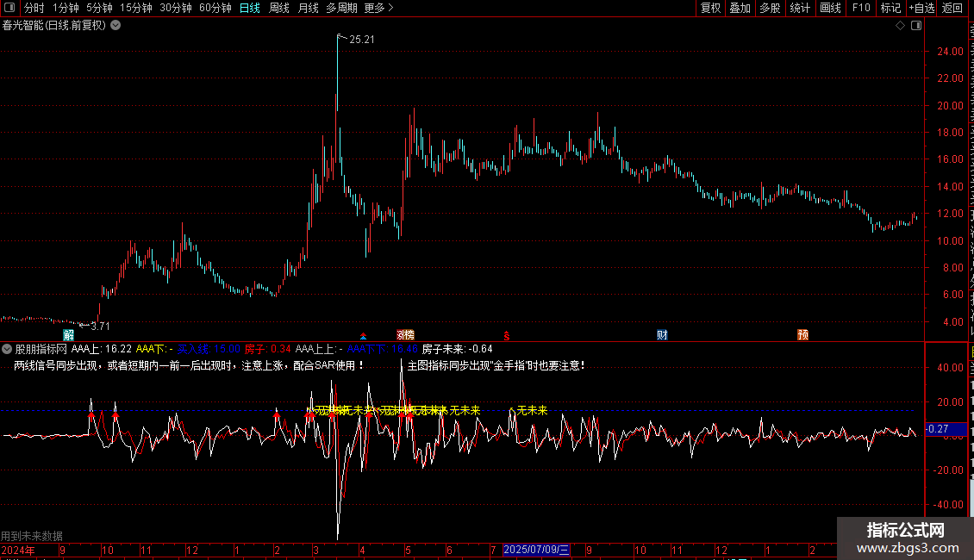The height and width of the screenshot is (560, 974).
Task: Switch to 1分钟 period
Action: (66, 8)
